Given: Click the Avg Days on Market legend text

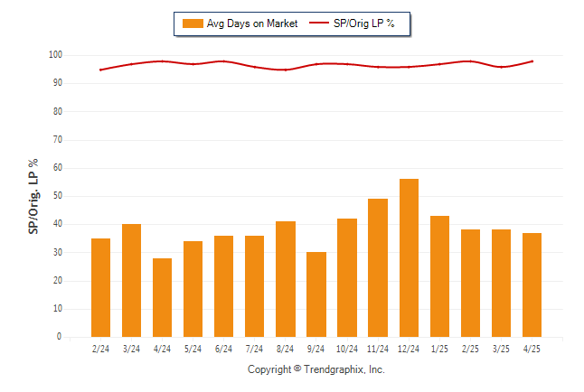Looking at the screenshot, I should click(x=252, y=23).
